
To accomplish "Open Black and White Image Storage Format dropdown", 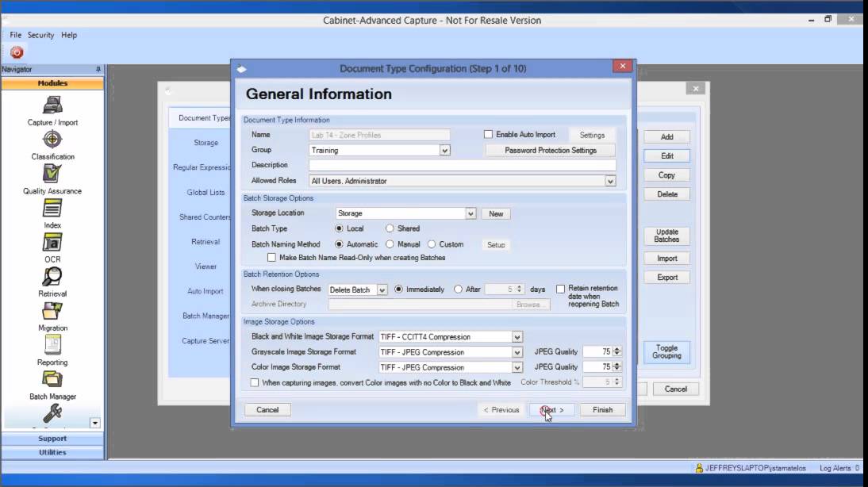I will coord(517,337).
